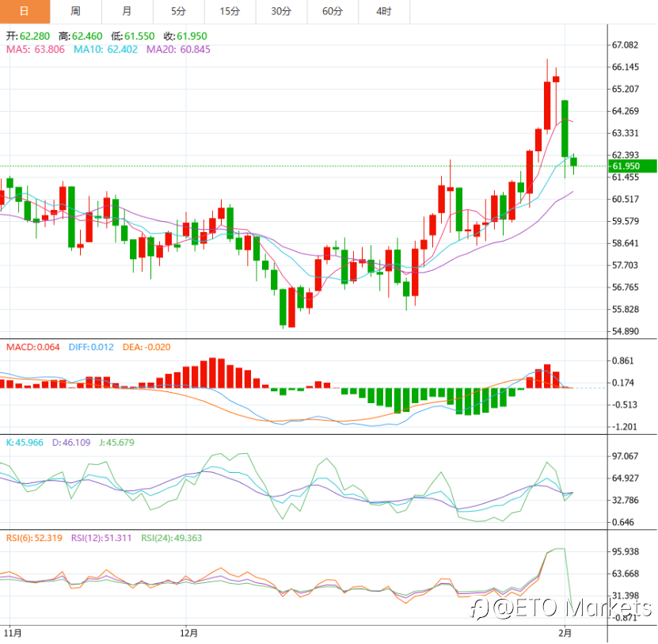Switch to the 周 weekly tab
The width and height of the screenshot is (658, 644).
point(76,11)
